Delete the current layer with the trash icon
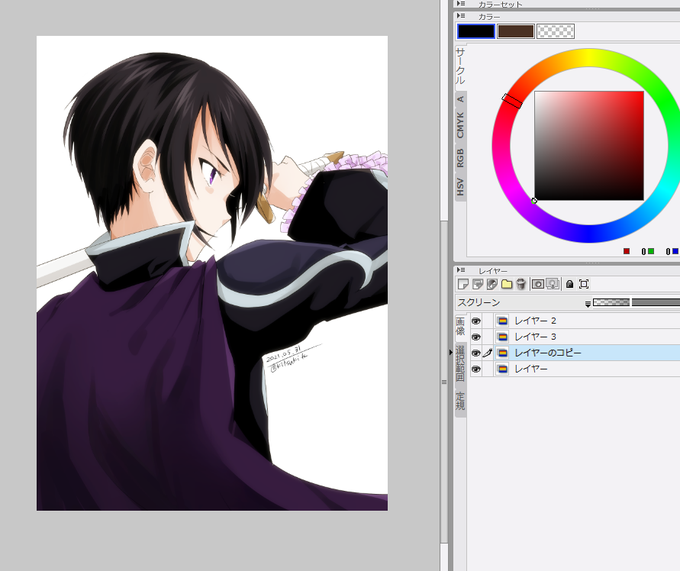 (521, 284)
